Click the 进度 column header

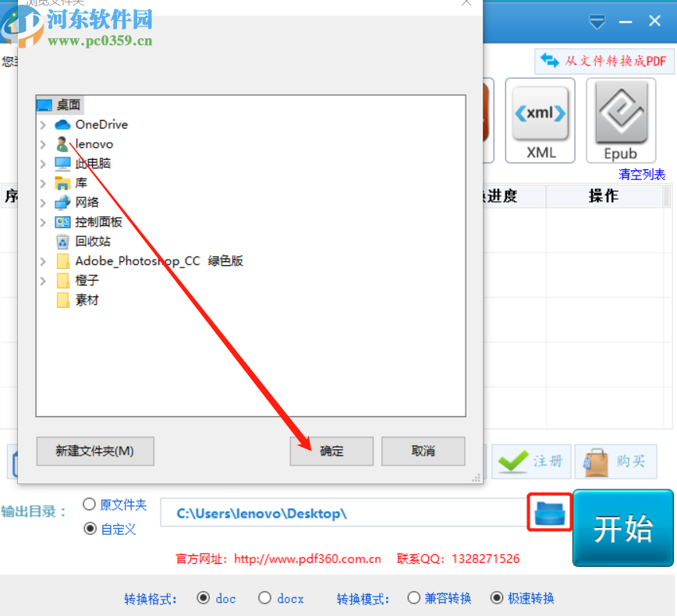coord(514,196)
